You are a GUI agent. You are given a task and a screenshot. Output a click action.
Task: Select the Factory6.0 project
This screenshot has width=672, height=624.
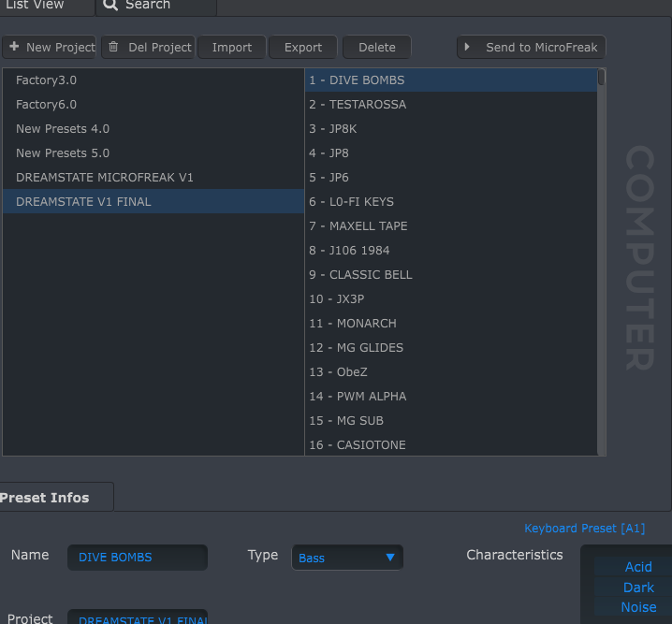[x=153, y=105]
